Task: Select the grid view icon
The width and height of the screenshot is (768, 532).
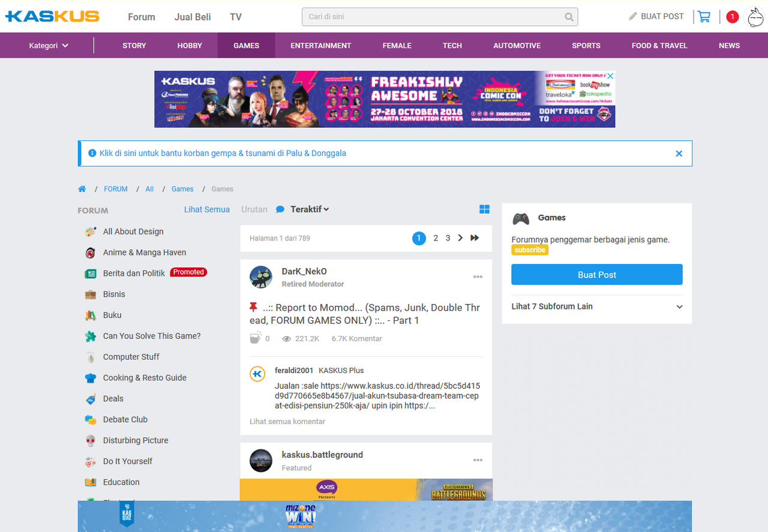Action: pyautogui.click(x=484, y=209)
